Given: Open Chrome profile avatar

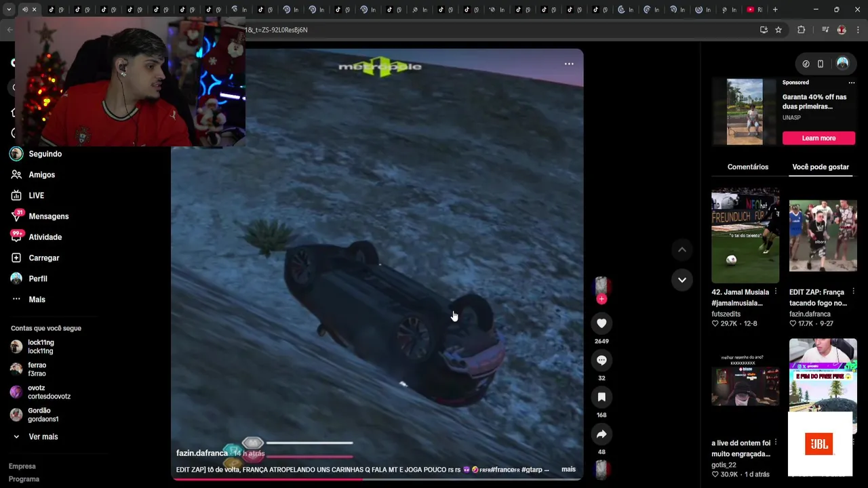Looking at the screenshot, I should click(x=842, y=30).
